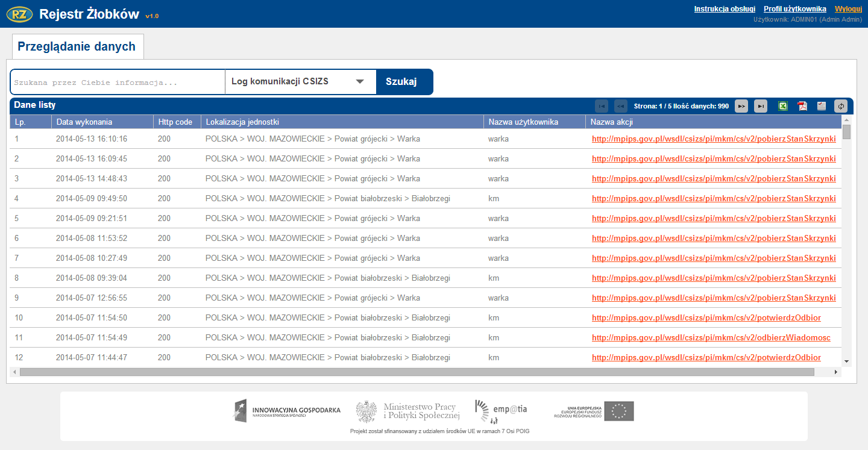The width and height of the screenshot is (868, 450).
Task: Click row number 7 cell
Action: tap(31, 258)
